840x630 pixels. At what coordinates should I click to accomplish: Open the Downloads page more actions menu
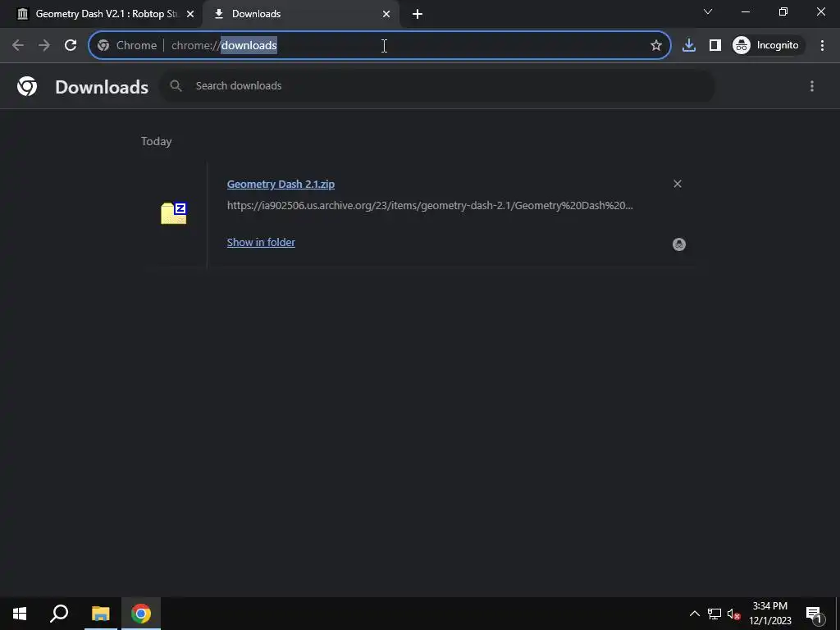pyautogui.click(x=812, y=86)
